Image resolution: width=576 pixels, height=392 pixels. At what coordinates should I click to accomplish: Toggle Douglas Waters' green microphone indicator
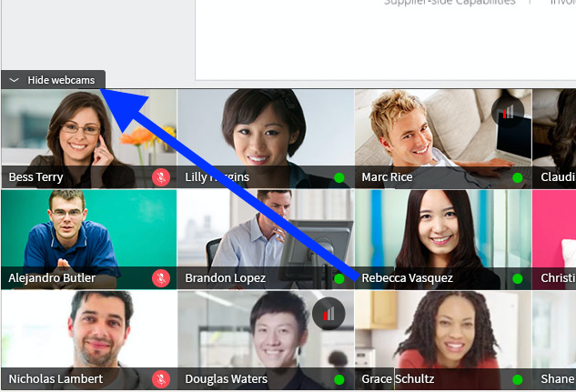coord(339,380)
